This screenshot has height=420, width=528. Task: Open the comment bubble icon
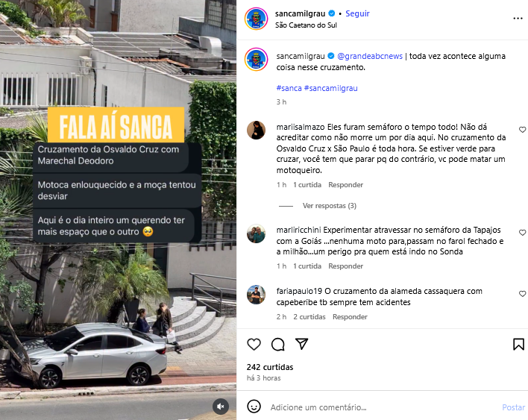click(x=278, y=344)
